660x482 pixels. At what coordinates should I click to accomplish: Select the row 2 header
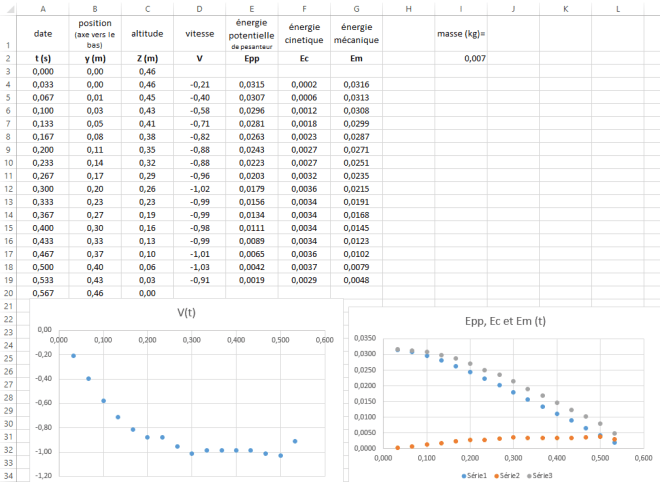pyautogui.click(x=7, y=59)
